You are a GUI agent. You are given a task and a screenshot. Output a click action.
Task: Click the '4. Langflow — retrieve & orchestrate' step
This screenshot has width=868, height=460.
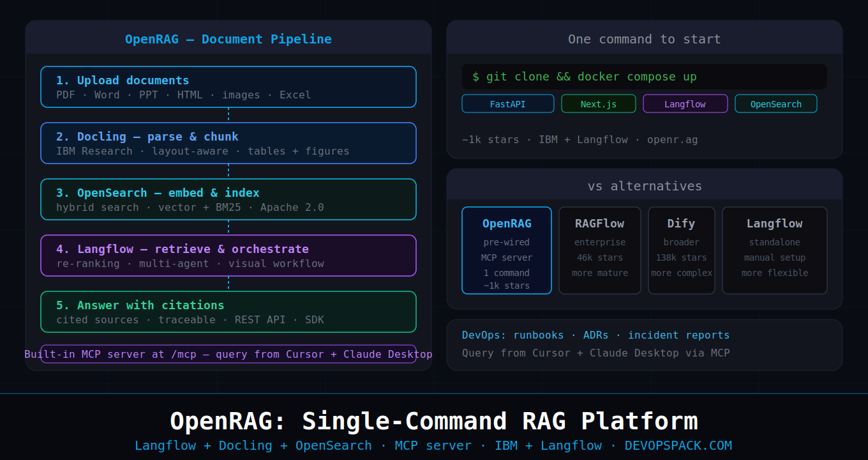tap(228, 256)
